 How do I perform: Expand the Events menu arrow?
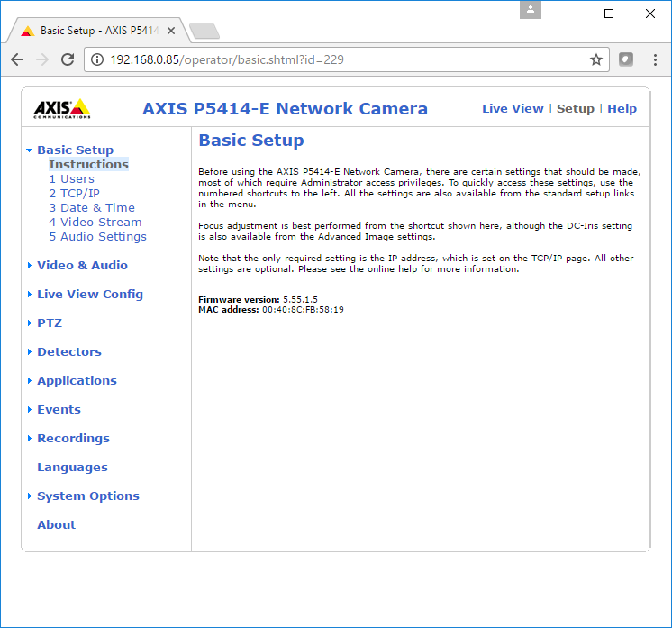tap(29, 409)
